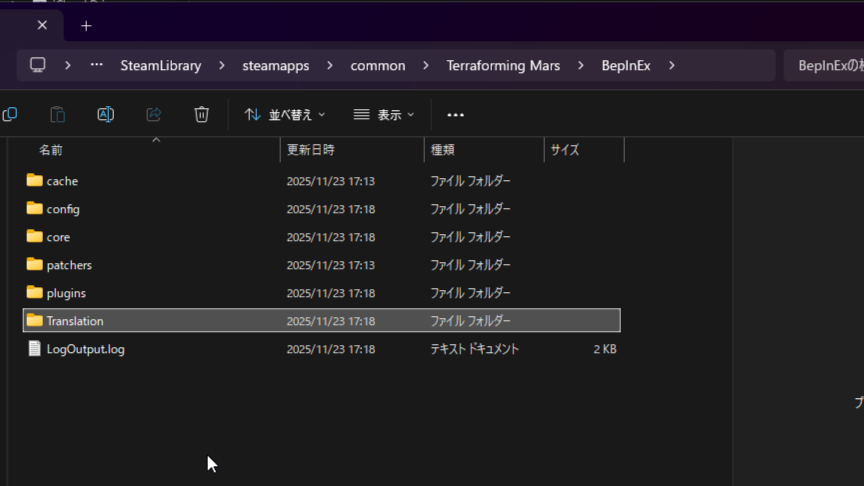Select the LogOutput.log file

pyautogui.click(x=85, y=349)
